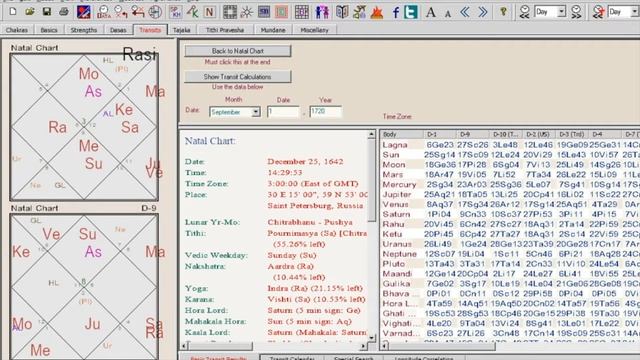
Task: Click the open book icon
Action: [342, 12]
